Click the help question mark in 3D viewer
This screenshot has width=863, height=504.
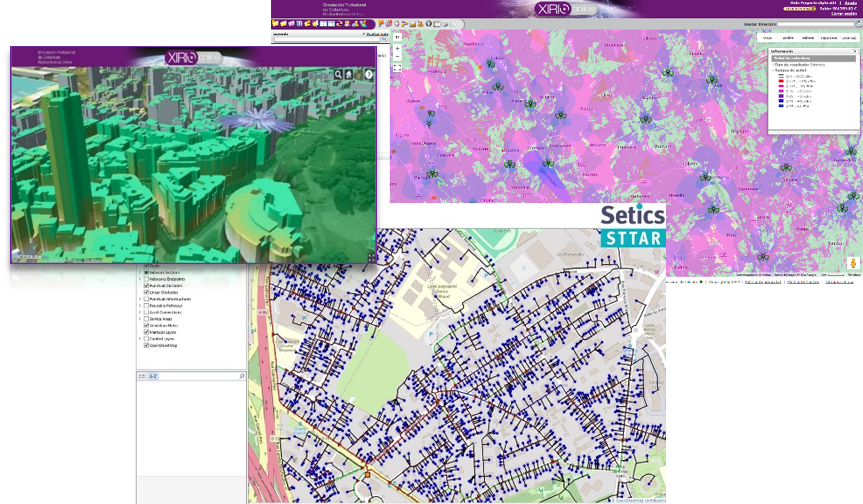pos(369,74)
